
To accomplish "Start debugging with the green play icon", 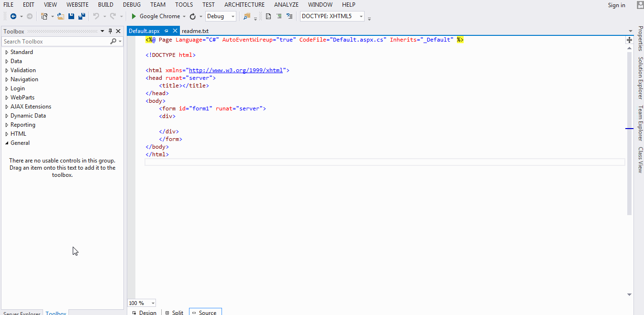I will 134,16.
